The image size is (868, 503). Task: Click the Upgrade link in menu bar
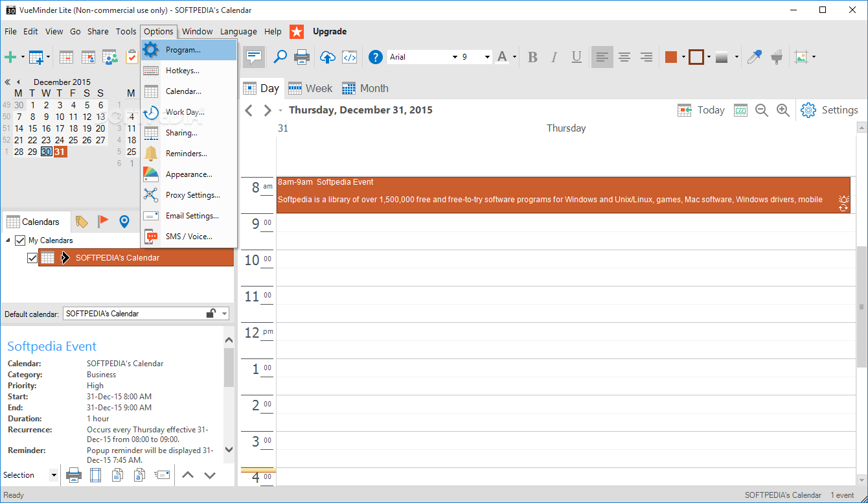pos(330,31)
